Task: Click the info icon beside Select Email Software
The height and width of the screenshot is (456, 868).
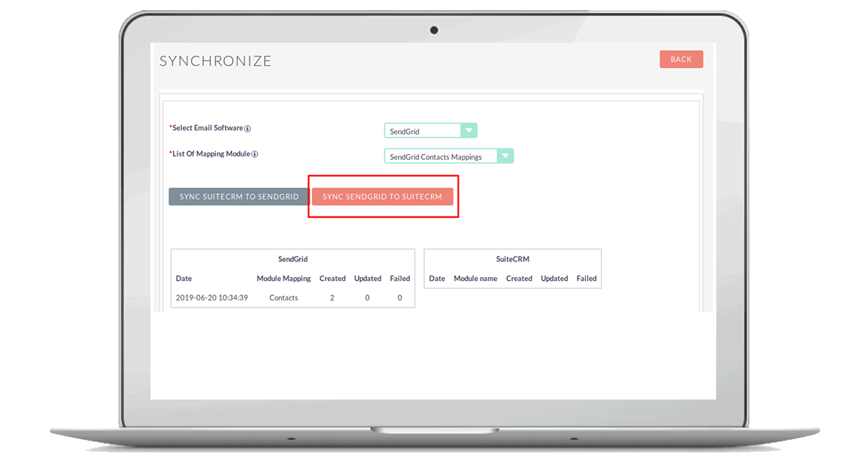Action: pyautogui.click(x=247, y=129)
